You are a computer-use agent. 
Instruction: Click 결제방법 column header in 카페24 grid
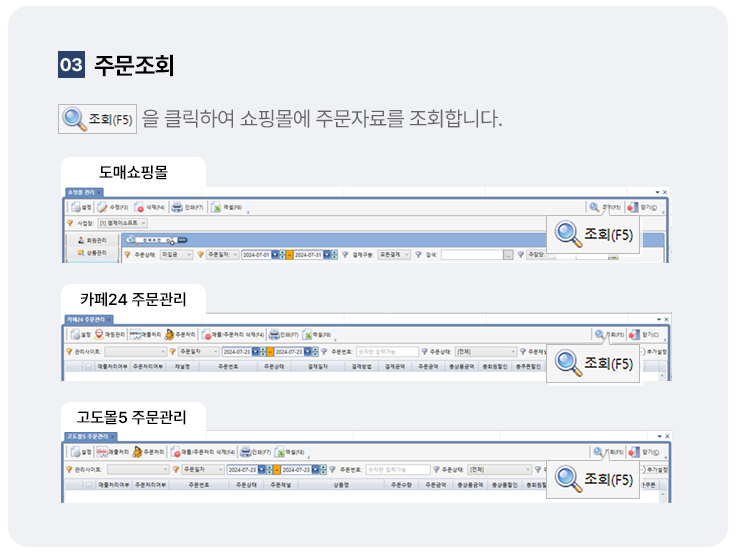click(361, 367)
